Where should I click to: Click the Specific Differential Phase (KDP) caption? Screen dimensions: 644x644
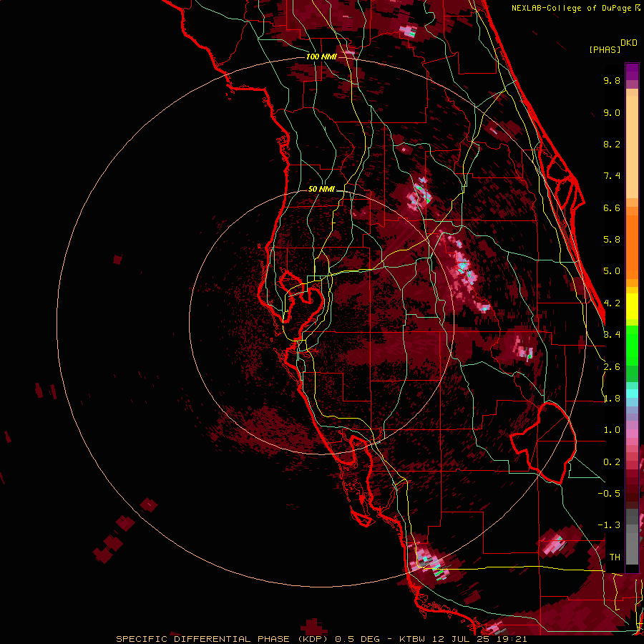[220, 639]
